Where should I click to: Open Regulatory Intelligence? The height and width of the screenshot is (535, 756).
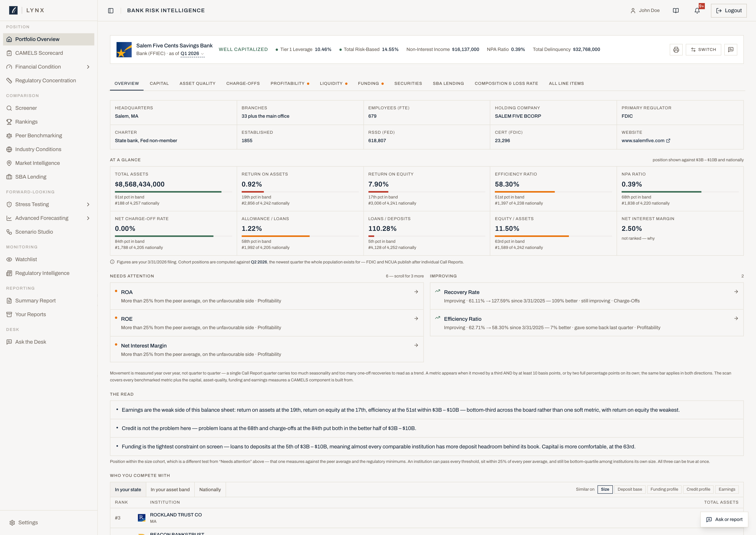49,273
